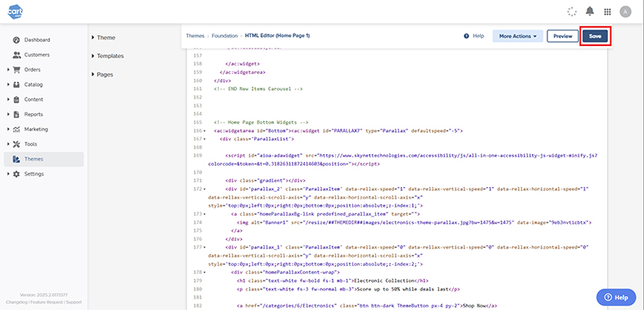
Task: Click the Save button
Action: tap(595, 36)
